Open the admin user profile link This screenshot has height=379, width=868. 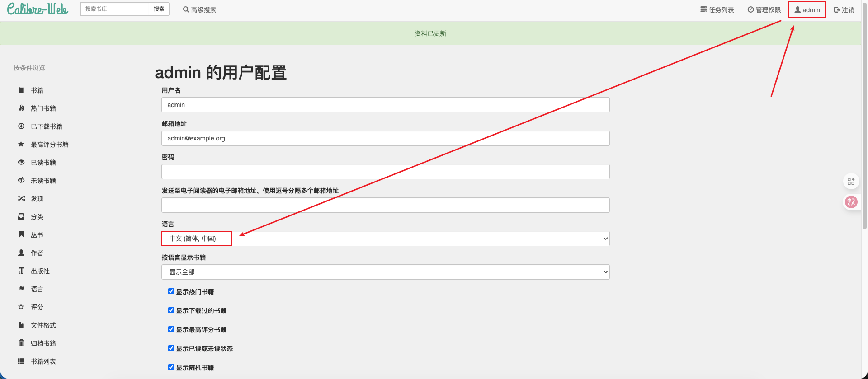click(x=807, y=10)
